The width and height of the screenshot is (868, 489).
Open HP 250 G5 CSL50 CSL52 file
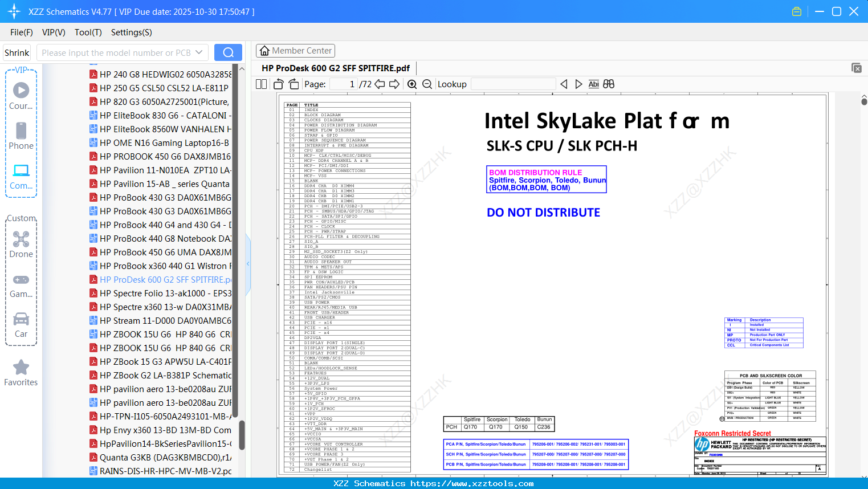pyautogui.click(x=160, y=88)
